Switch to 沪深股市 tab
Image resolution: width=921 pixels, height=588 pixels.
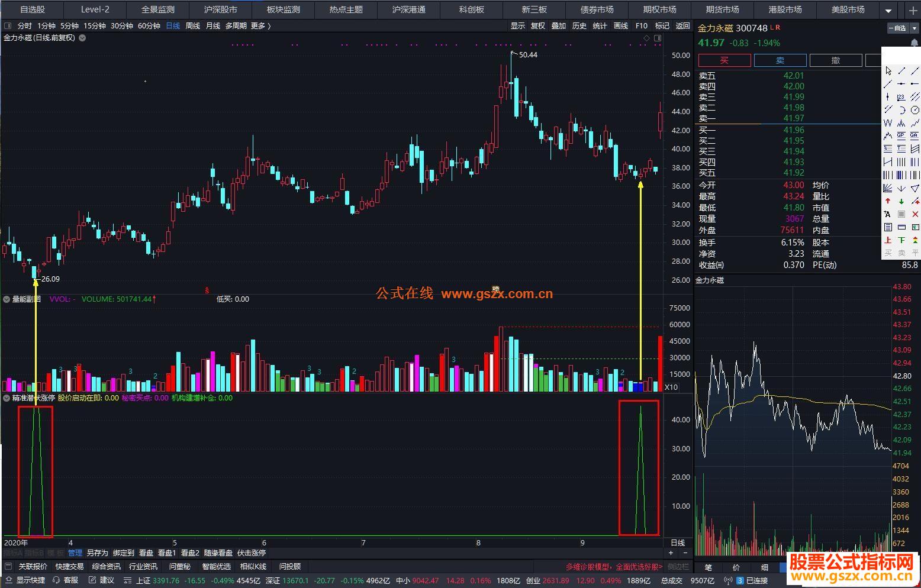coord(221,10)
